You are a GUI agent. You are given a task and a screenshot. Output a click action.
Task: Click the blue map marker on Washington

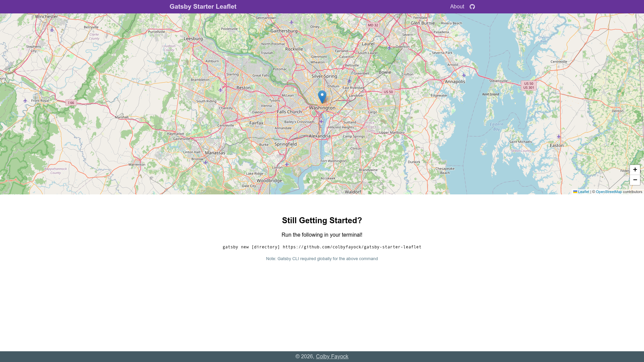pyautogui.click(x=322, y=97)
